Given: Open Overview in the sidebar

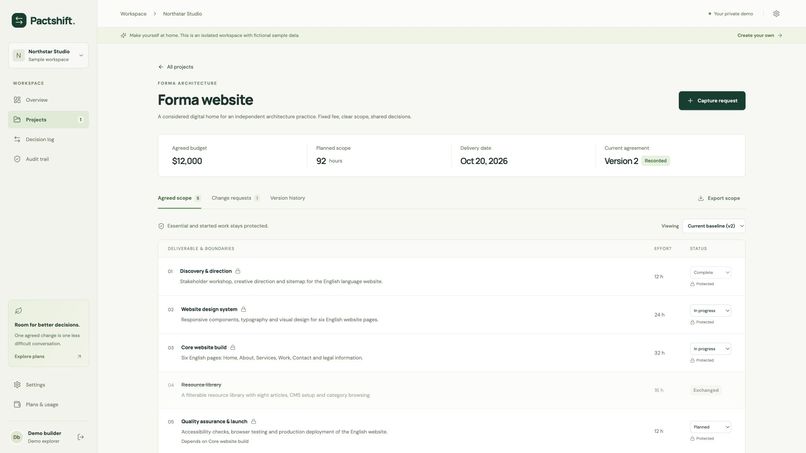Looking at the screenshot, I should [48, 100].
